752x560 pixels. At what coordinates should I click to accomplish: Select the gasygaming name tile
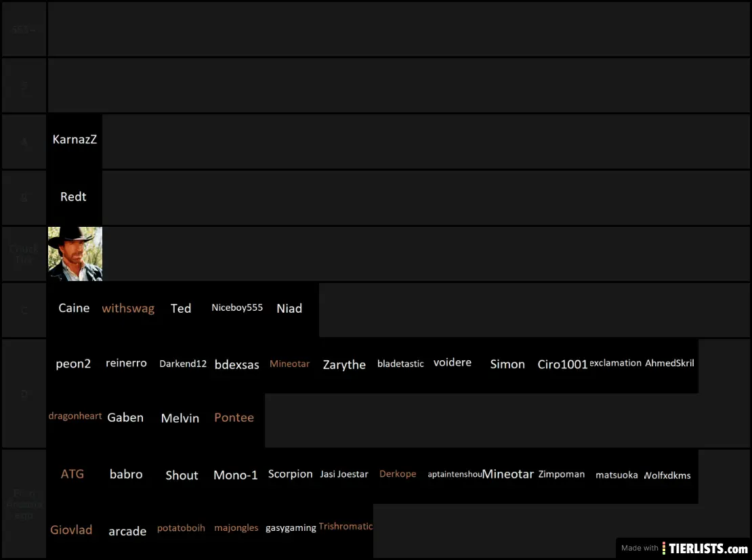coord(291,528)
